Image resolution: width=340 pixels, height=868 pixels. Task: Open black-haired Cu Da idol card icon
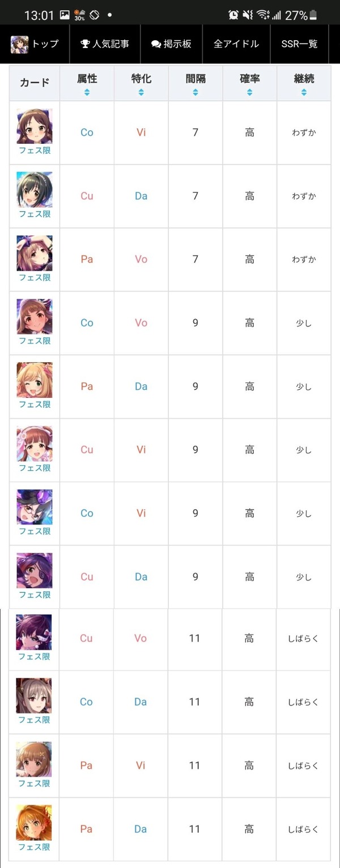35,190
